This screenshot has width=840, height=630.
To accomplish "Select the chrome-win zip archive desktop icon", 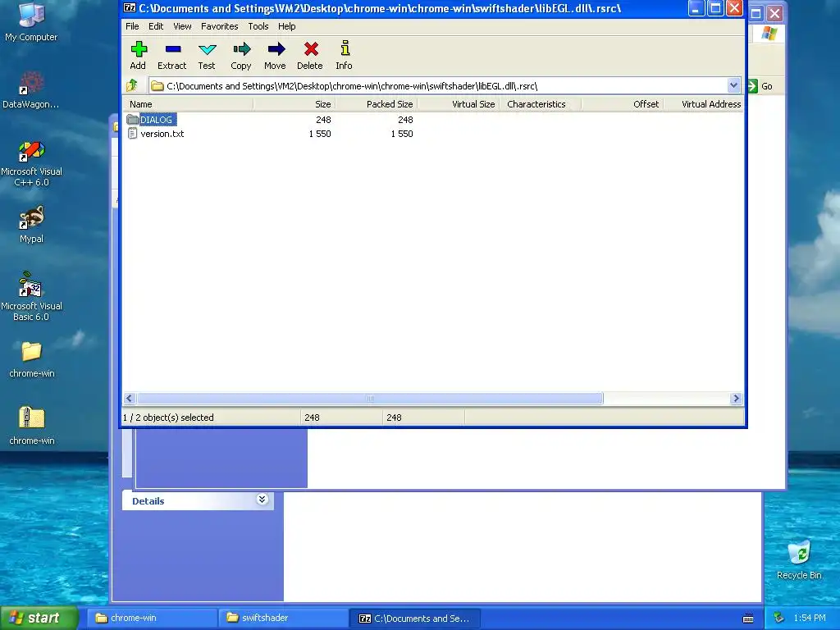I will click(32, 426).
